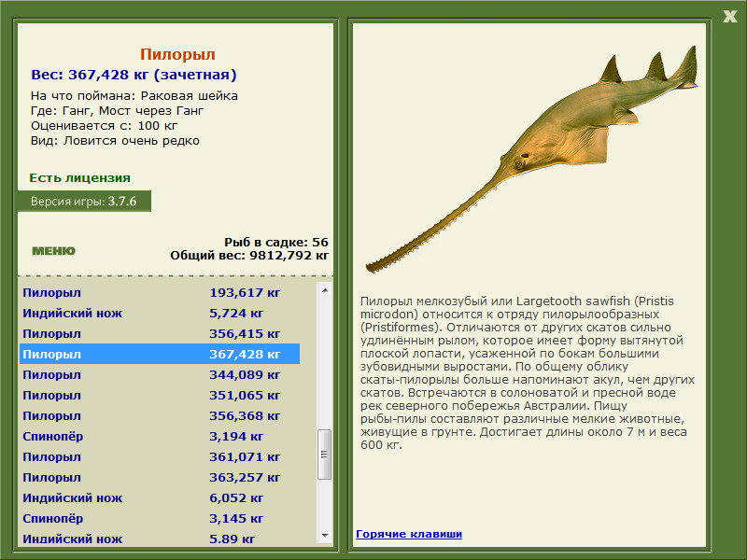
Task: Click the Вес: 367,428 кг (зачетная) line
Action: (134, 75)
